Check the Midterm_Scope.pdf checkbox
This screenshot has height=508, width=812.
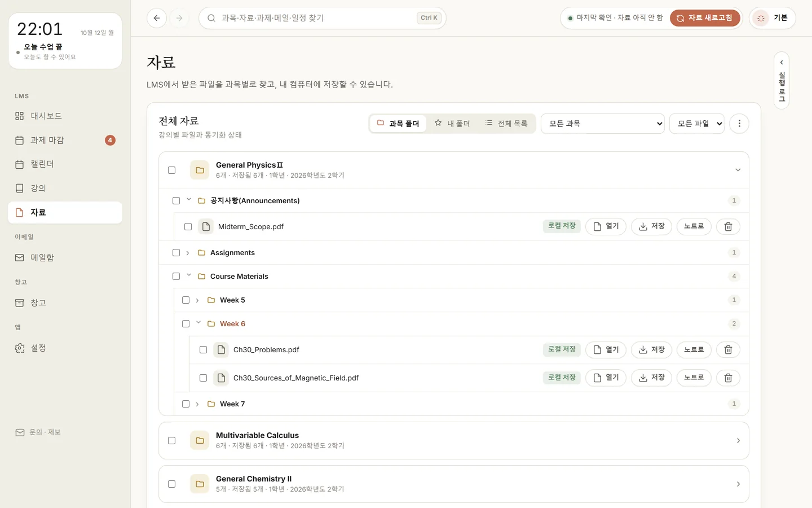point(188,226)
